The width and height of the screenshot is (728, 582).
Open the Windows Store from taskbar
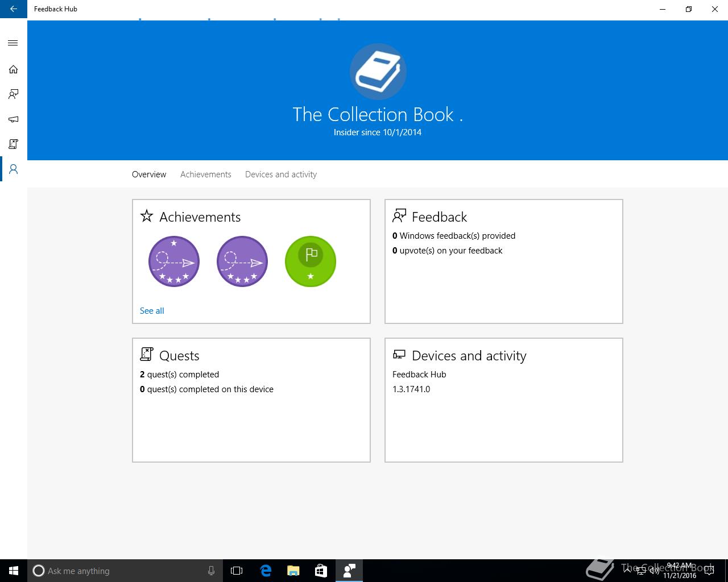click(x=321, y=571)
